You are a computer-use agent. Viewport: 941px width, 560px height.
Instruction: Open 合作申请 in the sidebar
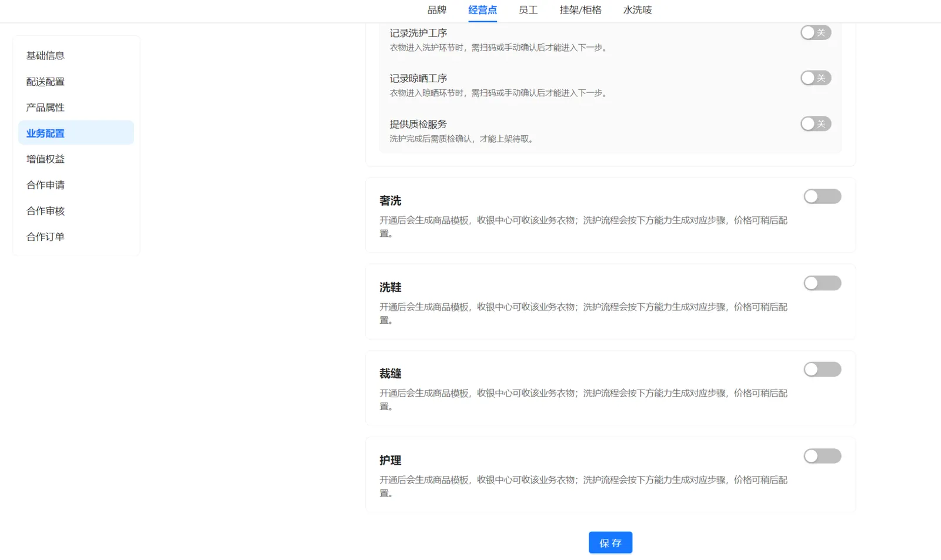click(76, 185)
